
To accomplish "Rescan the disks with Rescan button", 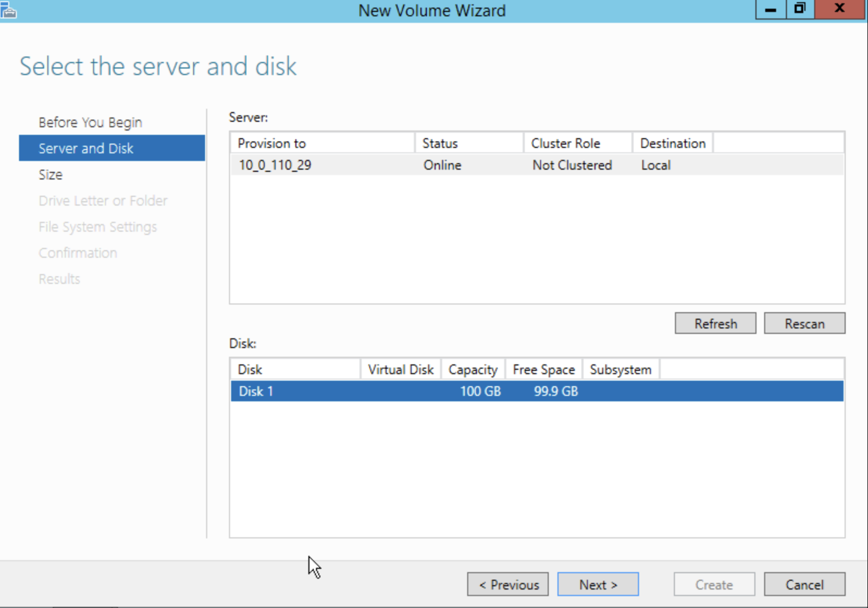I will (804, 324).
